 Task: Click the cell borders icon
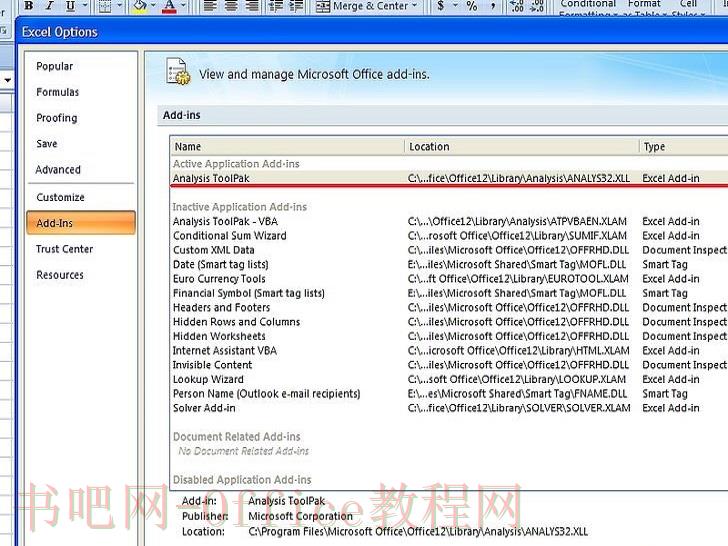(x=105, y=6)
